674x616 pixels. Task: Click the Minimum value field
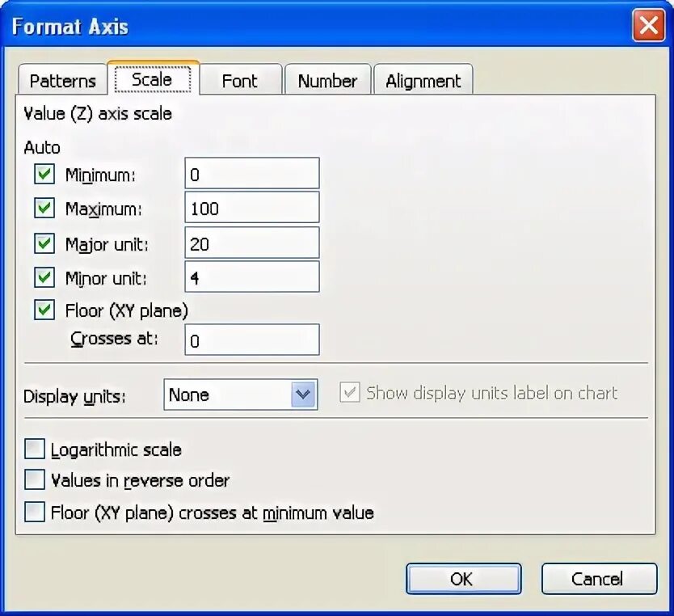coord(252,173)
